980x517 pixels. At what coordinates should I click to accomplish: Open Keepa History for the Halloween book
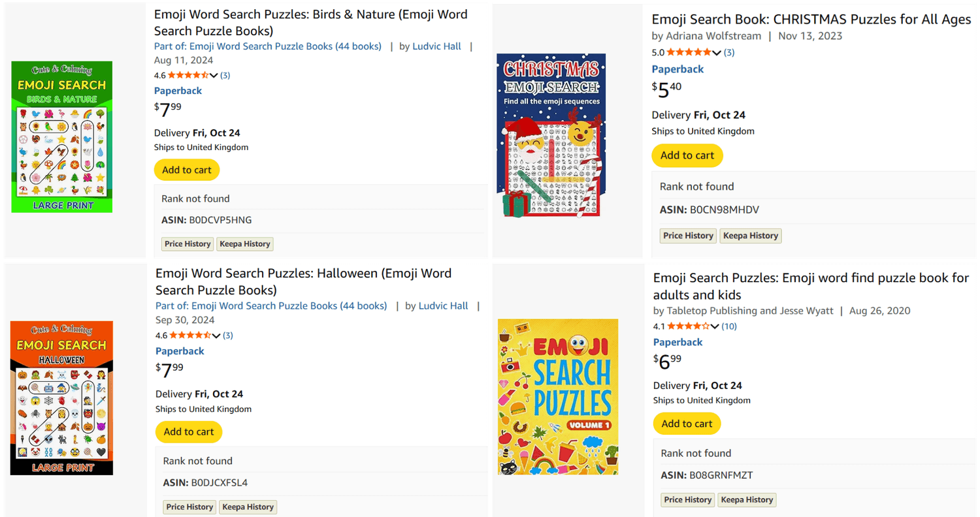click(x=248, y=507)
